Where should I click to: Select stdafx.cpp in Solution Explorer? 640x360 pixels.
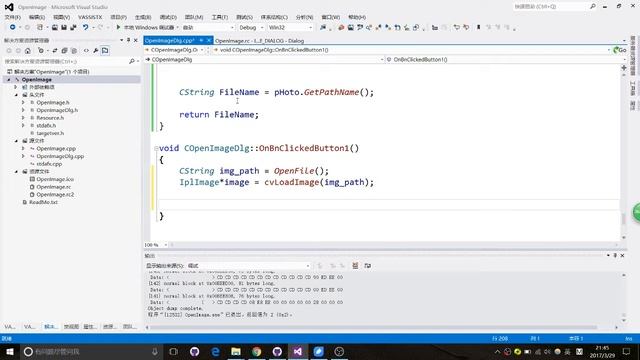(49, 164)
